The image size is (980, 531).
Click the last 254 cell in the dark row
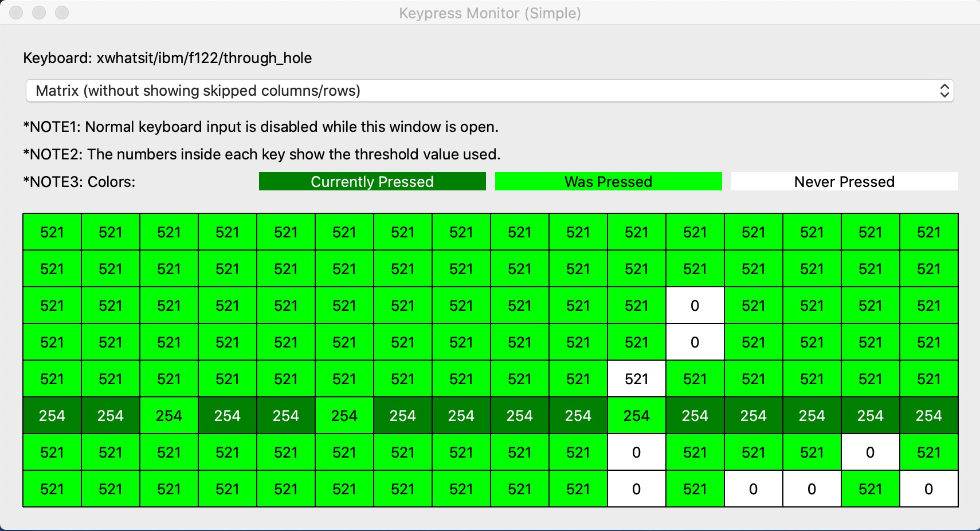928,416
